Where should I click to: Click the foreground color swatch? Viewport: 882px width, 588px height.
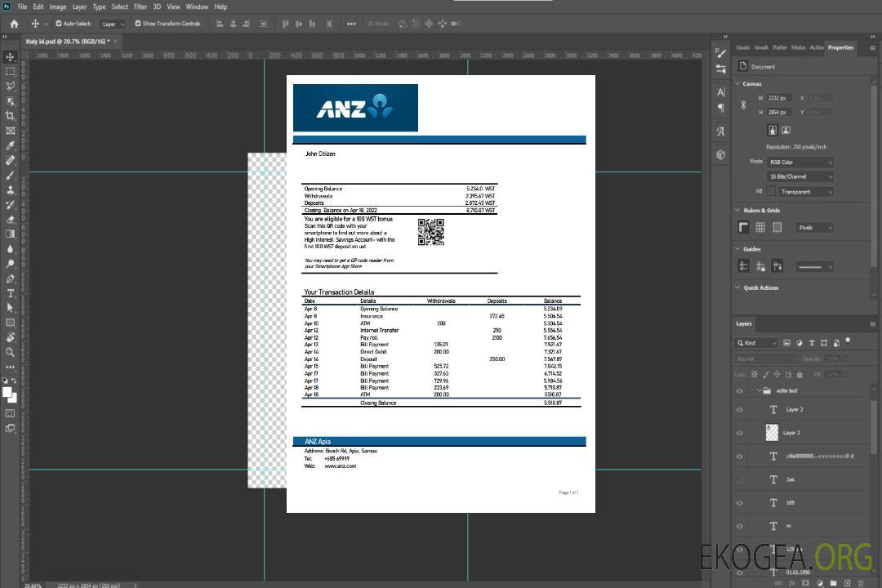tap(7, 393)
